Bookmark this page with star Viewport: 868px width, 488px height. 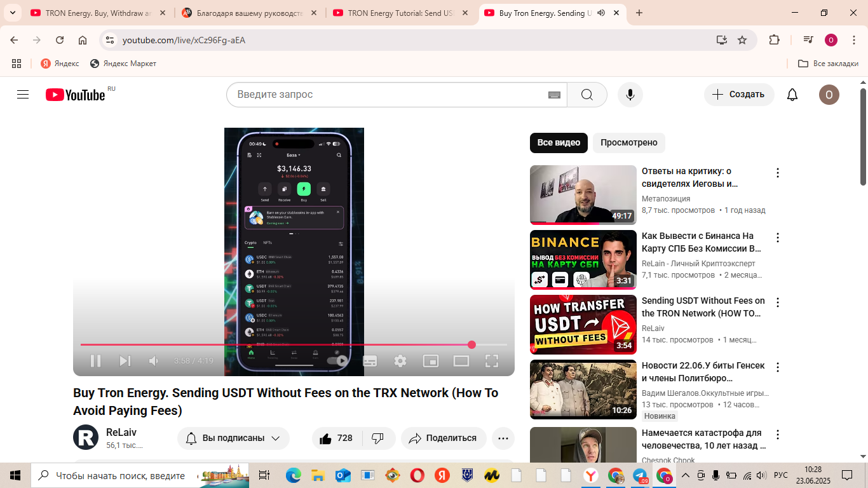click(x=742, y=40)
